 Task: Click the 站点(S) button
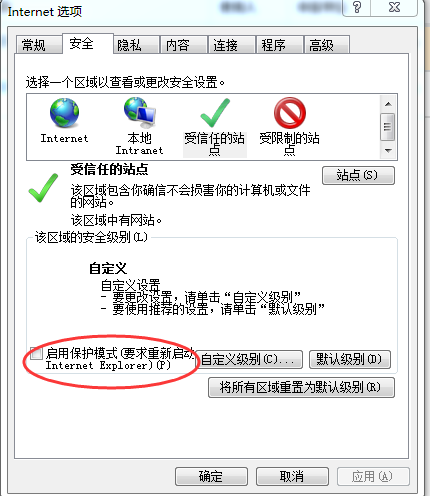pos(358,175)
